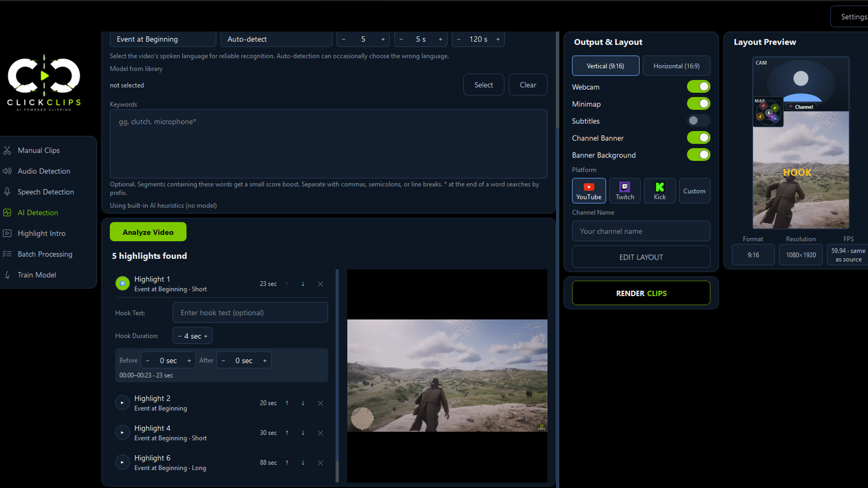The height and width of the screenshot is (488, 868).
Task: Remove Highlight 6 with X icon
Action: pos(320,463)
